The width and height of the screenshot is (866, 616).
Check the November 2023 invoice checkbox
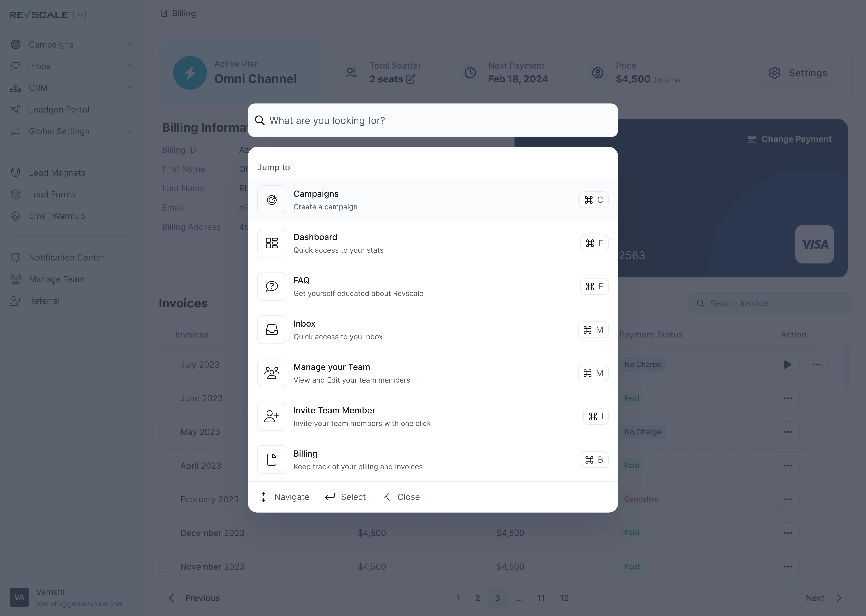[x=165, y=567]
